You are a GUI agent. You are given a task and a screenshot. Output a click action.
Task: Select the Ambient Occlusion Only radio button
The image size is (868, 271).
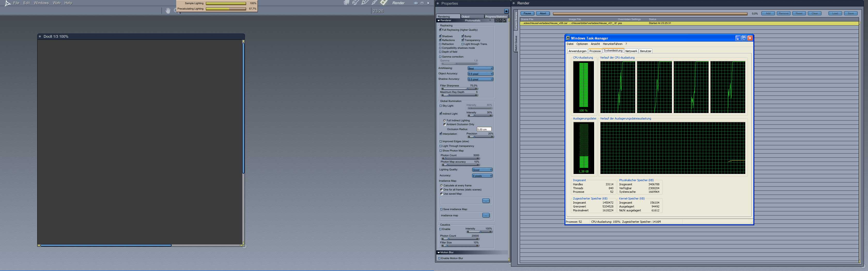(445, 124)
